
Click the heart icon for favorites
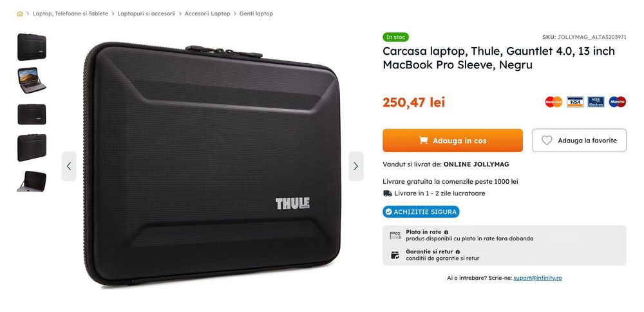pos(547,141)
